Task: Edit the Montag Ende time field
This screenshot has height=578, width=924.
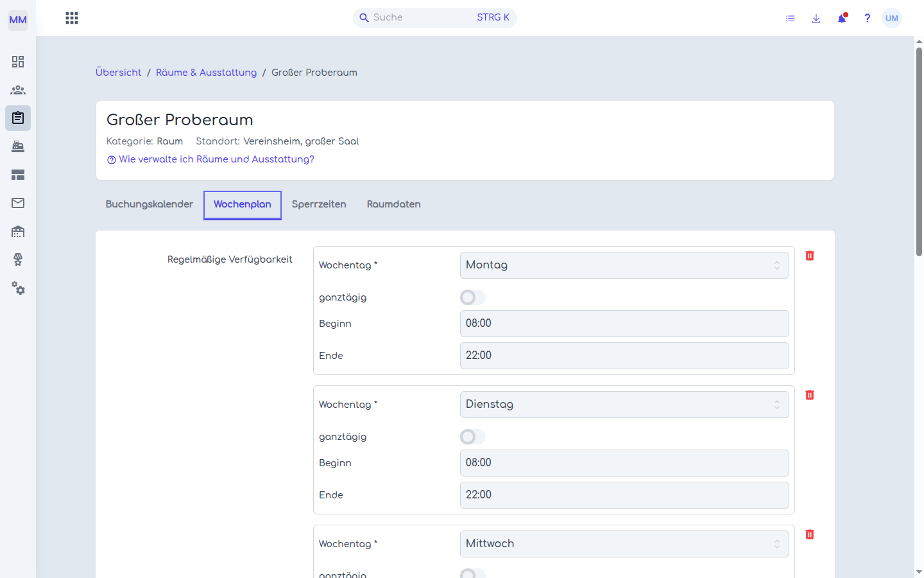Action: point(624,356)
